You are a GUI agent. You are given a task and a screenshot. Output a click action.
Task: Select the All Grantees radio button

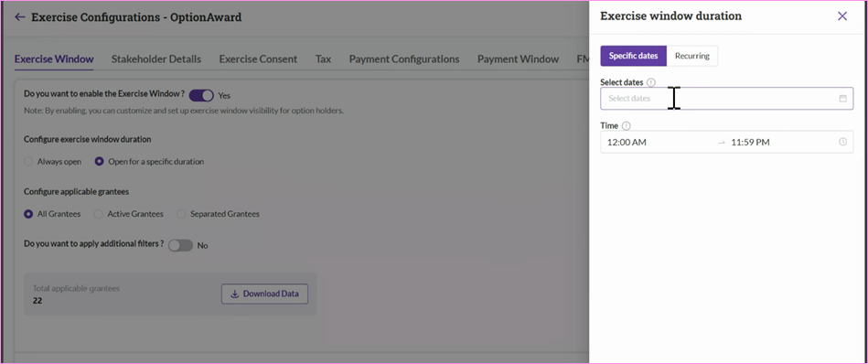coord(28,213)
